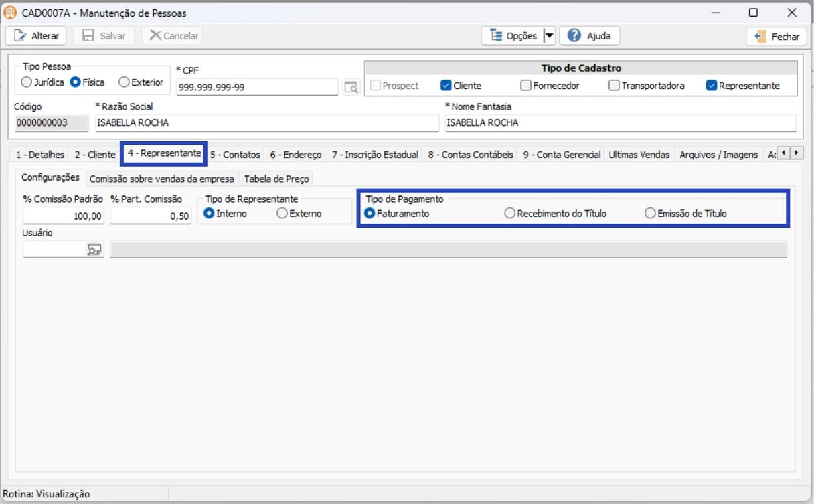Check the Transportadora checkbox
The image size is (814, 504).
(x=614, y=86)
